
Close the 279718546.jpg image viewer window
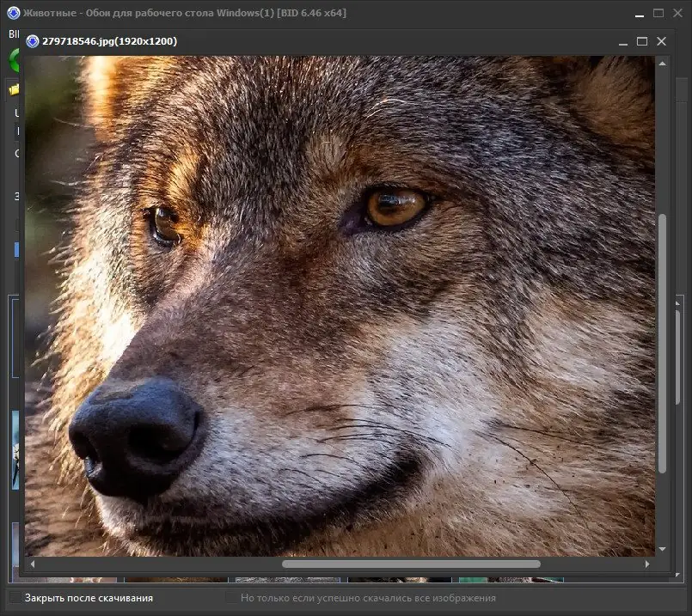661,41
